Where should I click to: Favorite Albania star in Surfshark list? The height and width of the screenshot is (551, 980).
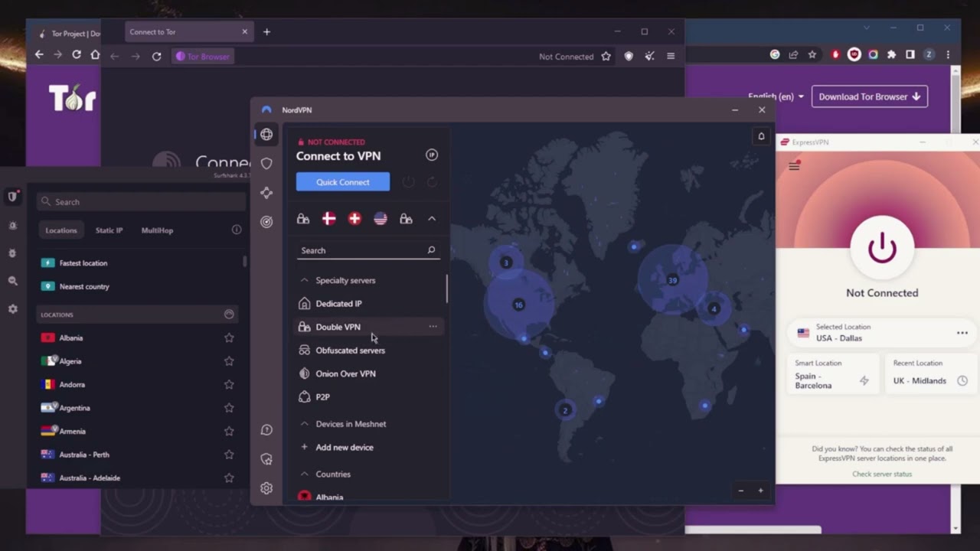229,337
